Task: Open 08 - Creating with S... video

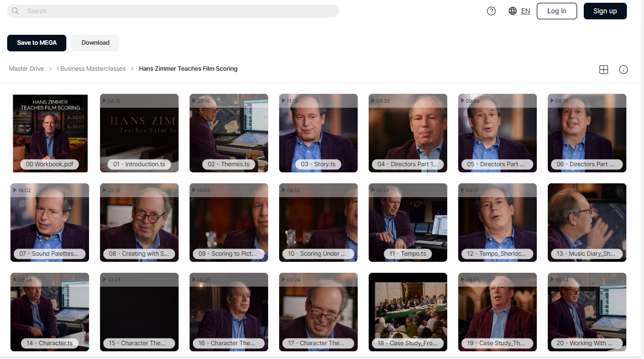Action: (139, 223)
